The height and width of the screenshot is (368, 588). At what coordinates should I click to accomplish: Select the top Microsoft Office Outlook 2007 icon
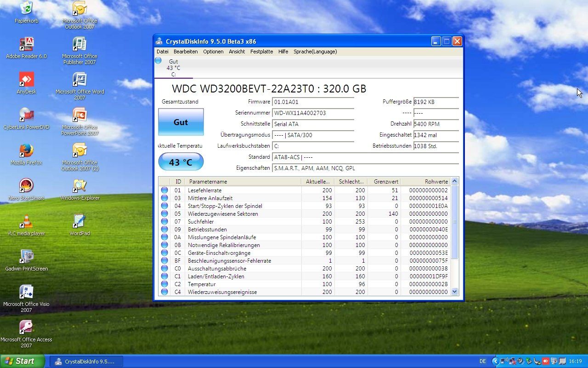tap(79, 15)
